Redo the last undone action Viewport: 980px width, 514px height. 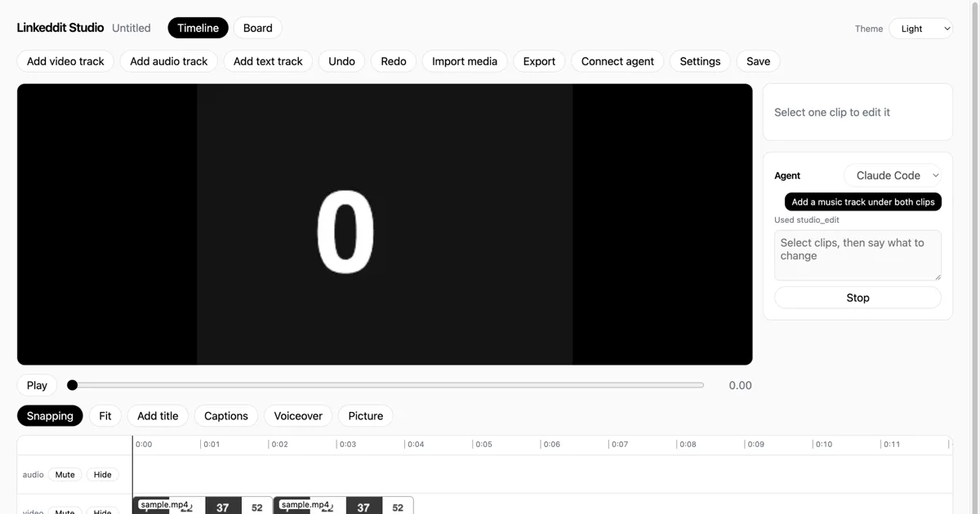(393, 61)
